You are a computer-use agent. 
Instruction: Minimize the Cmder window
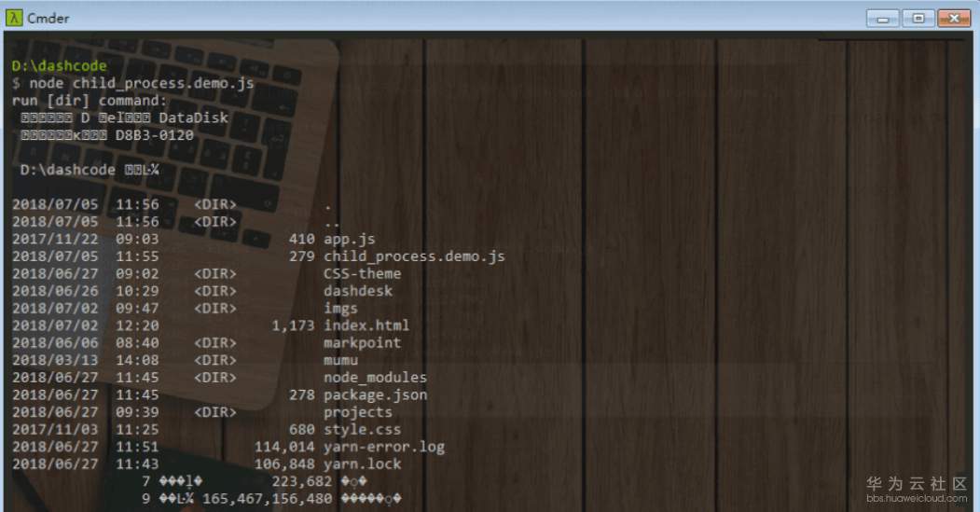pyautogui.click(x=882, y=19)
